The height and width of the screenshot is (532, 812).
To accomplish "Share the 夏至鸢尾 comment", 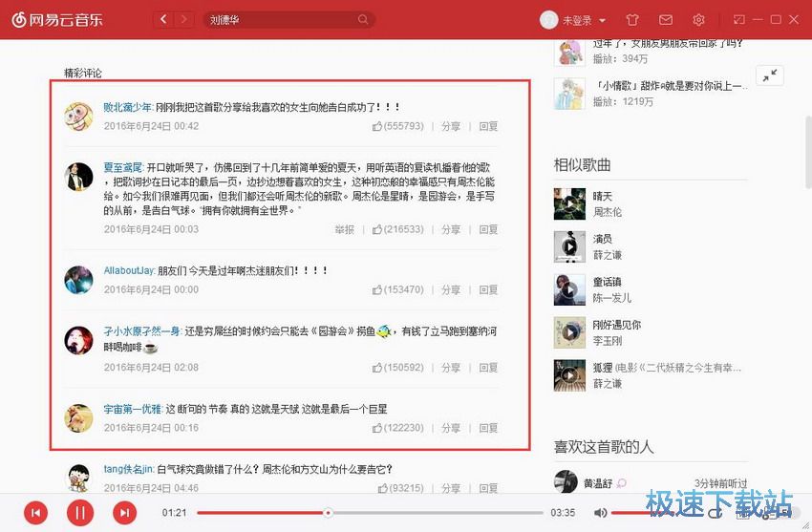I will point(451,229).
